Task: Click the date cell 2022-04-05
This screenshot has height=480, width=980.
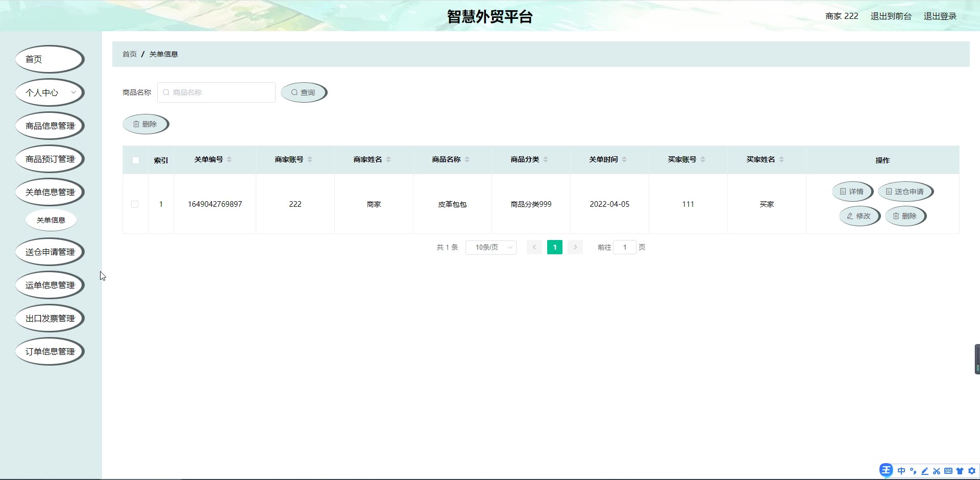Action: tap(609, 204)
